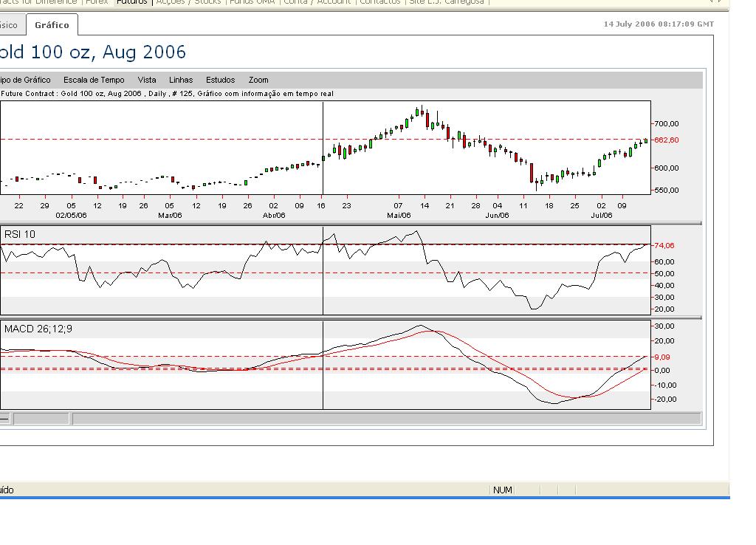Click the NUM indicator in status bar
Viewport: 756px width, 545px height.
pyautogui.click(x=503, y=490)
